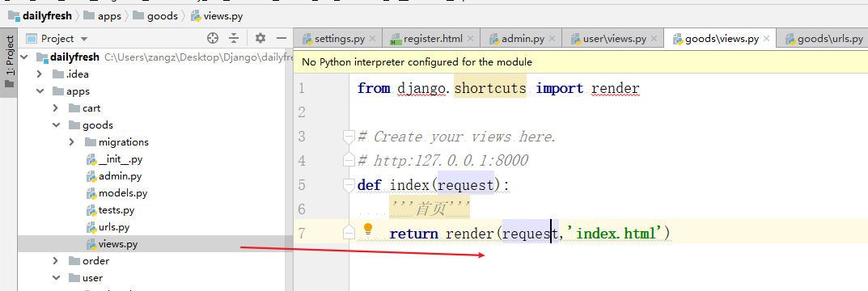Collapse the goods folder
The image size is (868, 291).
click(x=55, y=125)
